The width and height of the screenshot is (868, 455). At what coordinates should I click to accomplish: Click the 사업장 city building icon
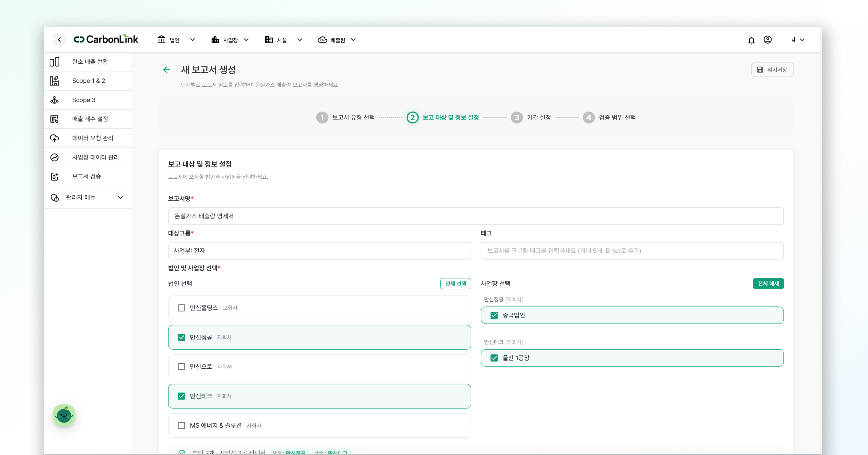[x=215, y=40]
